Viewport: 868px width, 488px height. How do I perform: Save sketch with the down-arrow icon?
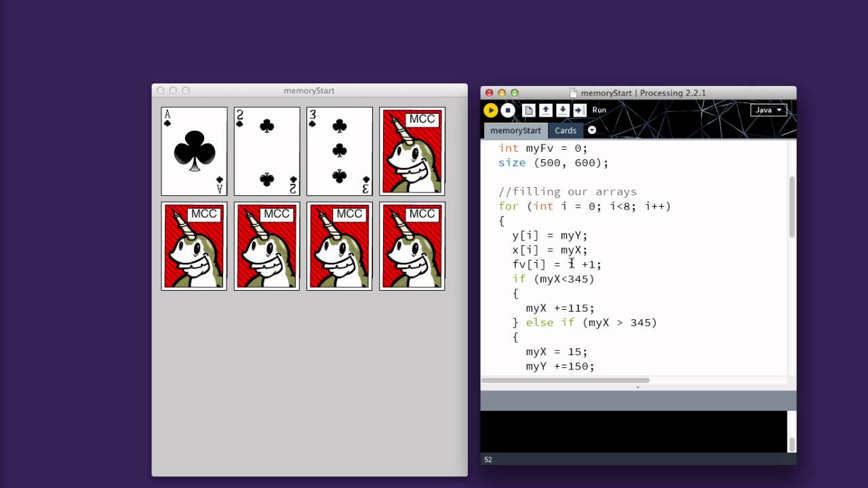[x=562, y=110]
